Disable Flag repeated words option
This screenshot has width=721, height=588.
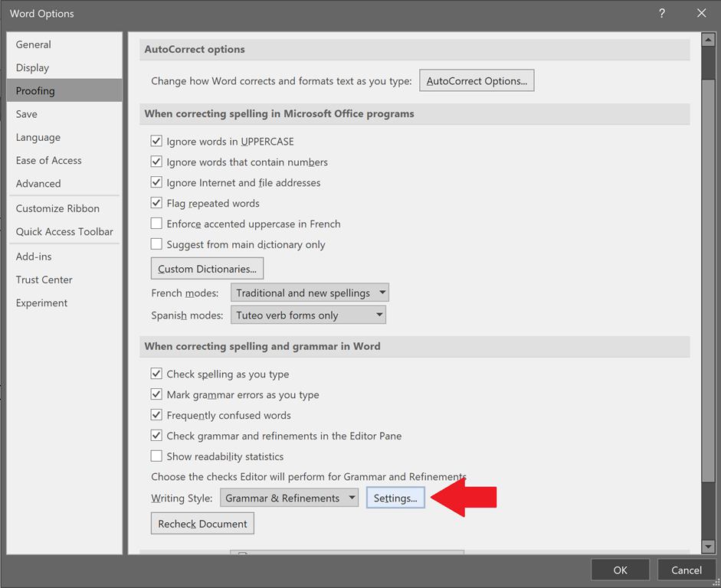pos(156,204)
